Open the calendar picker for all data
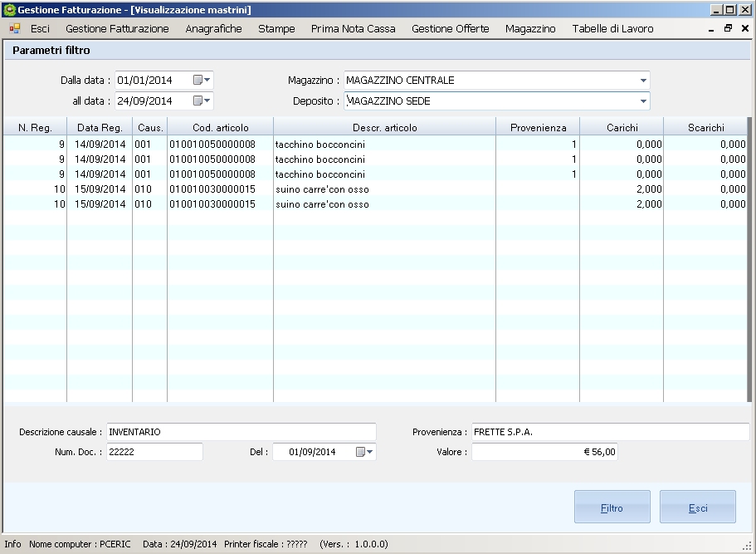This screenshot has height=554, width=756. (x=202, y=101)
